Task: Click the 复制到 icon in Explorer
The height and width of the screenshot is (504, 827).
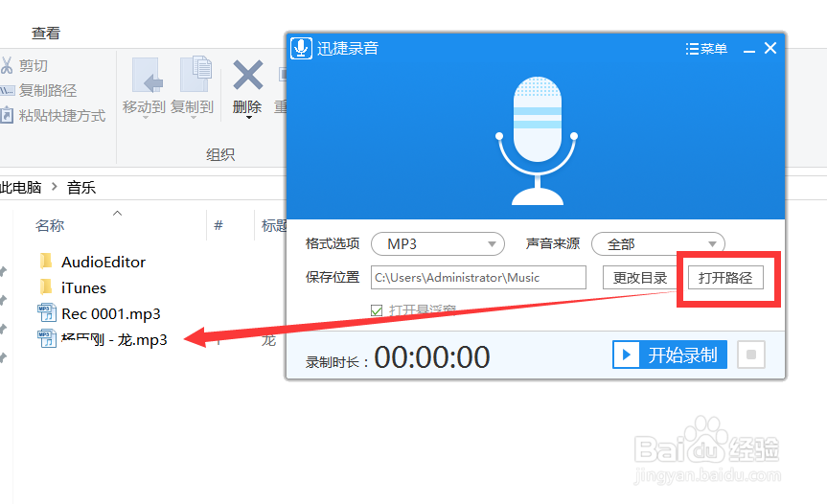Action: [195, 74]
